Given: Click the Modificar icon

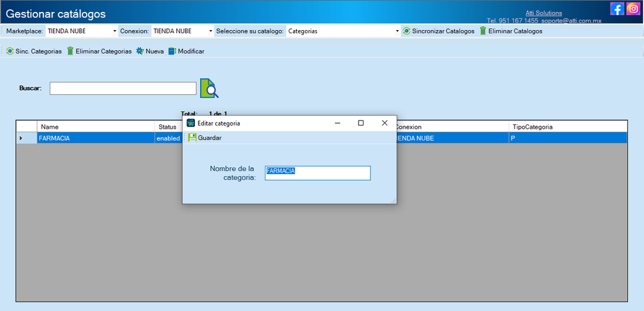Looking at the screenshot, I should [172, 52].
